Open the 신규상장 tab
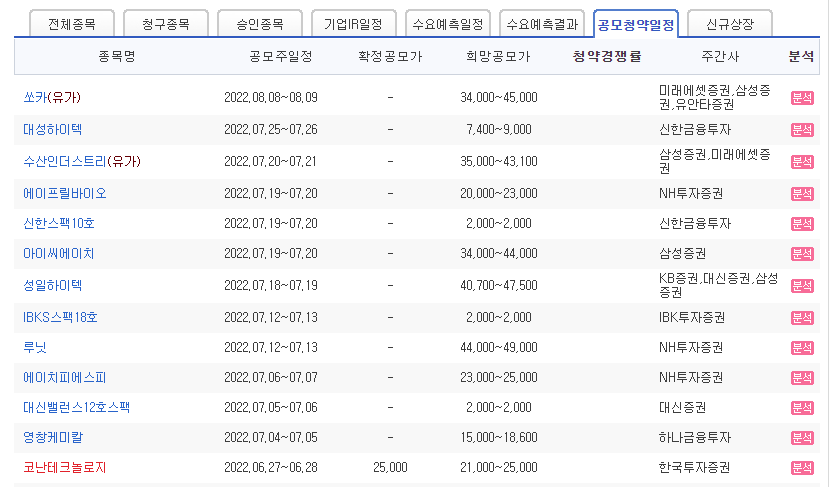The image size is (829, 487). pyautogui.click(x=730, y=24)
